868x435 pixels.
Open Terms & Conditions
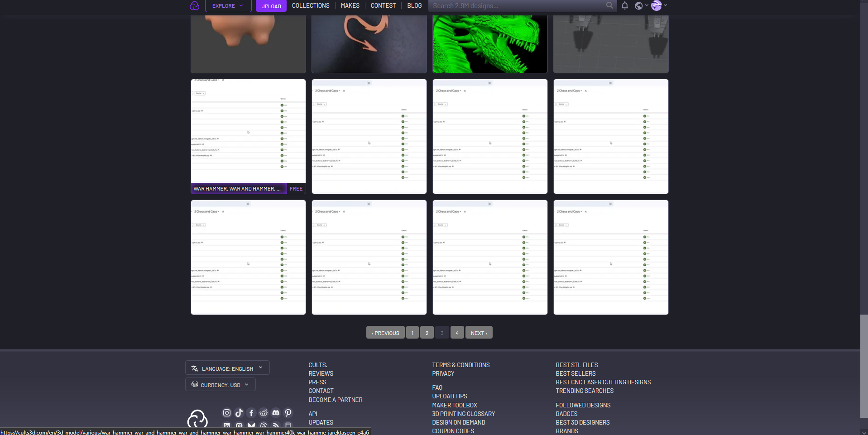461,365
